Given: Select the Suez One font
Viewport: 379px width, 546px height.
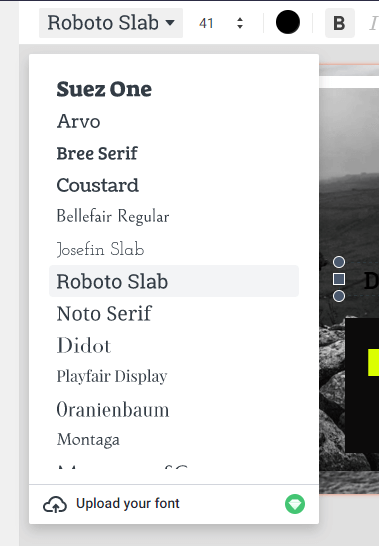Looking at the screenshot, I should [104, 89].
